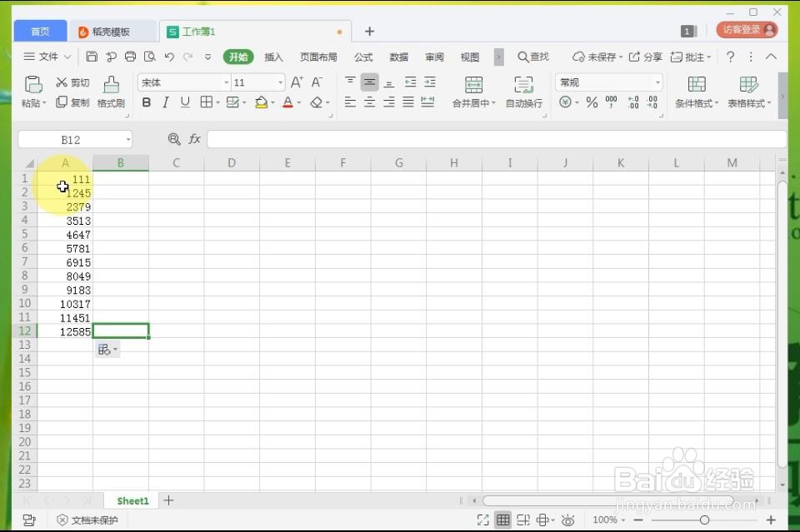Open a new tab with plus button
This screenshot has width=800, height=532.
(x=370, y=32)
